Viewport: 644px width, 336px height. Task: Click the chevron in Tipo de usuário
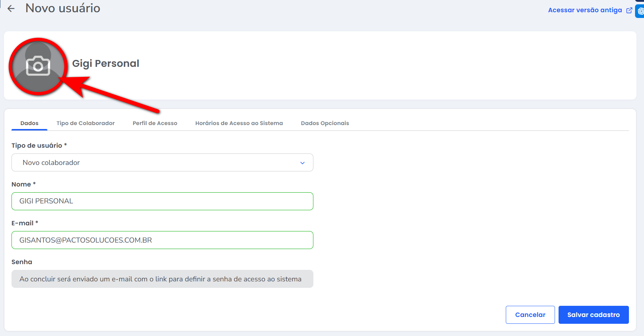tap(302, 163)
